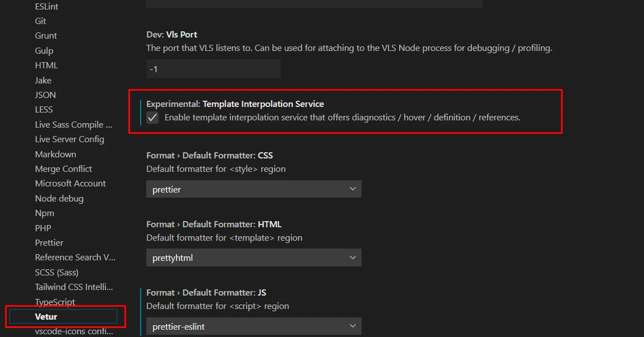Toggle Template Interpolation Service checkbox
Screen dimensions: 644x337
click(152, 118)
